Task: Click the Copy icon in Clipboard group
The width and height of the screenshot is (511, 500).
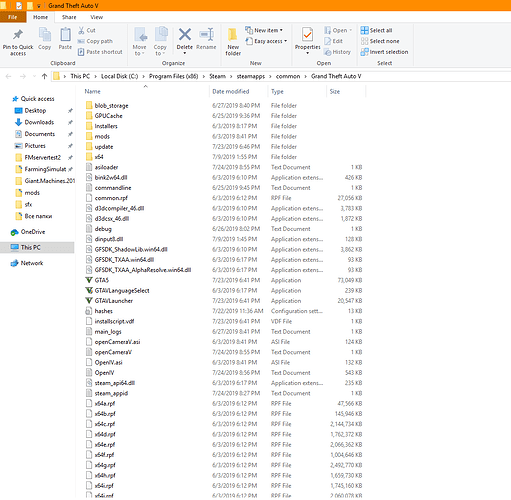Action: pyautogui.click(x=45, y=35)
